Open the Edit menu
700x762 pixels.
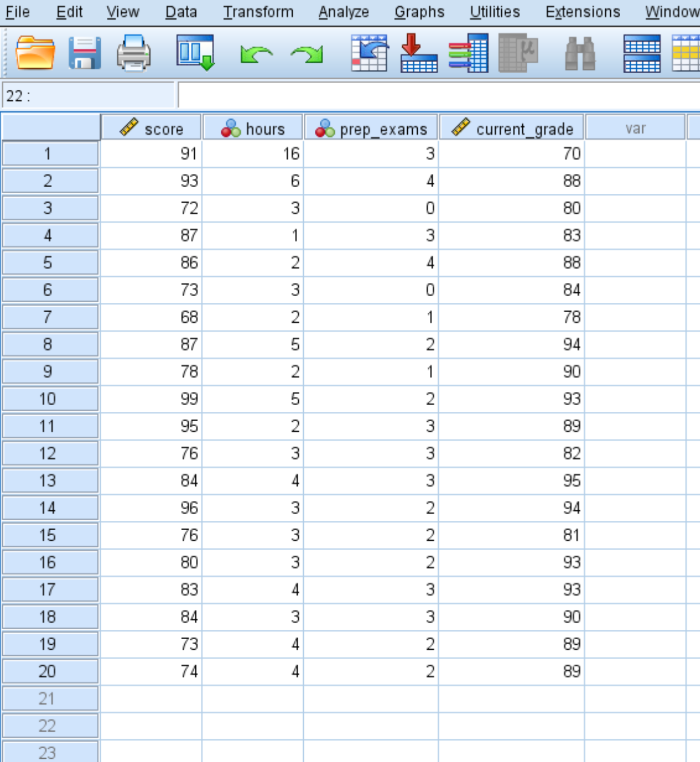pos(69,12)
